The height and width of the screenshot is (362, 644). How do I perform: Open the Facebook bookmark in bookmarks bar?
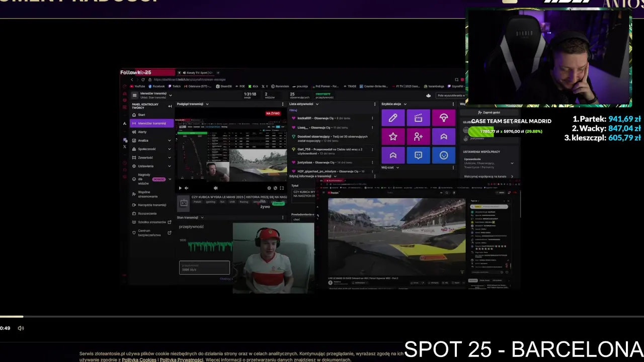156,86
